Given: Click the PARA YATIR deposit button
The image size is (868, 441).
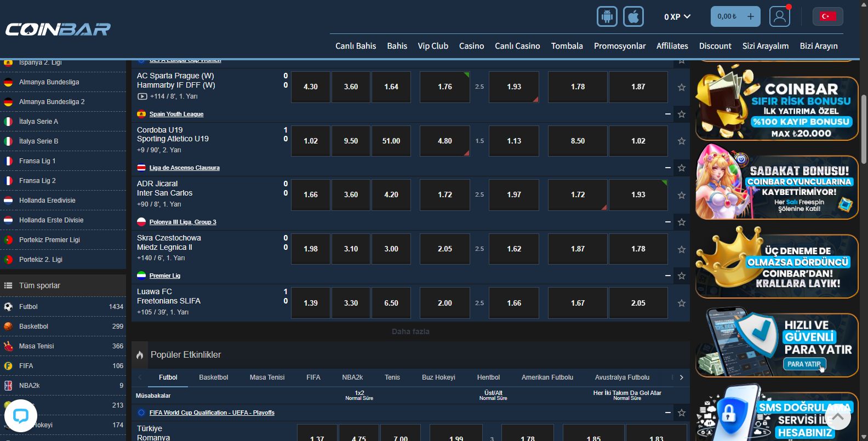Looking at the screenshot, I should tap(803, 364).
